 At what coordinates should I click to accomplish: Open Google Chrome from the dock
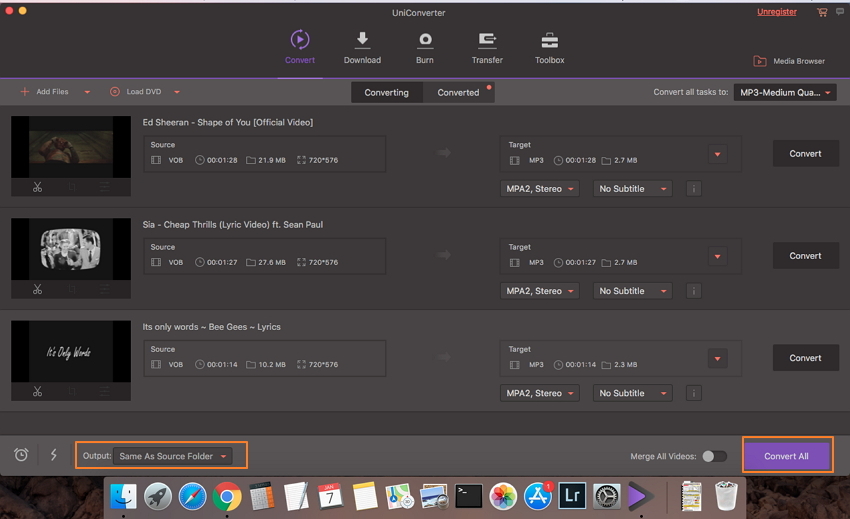227,496
